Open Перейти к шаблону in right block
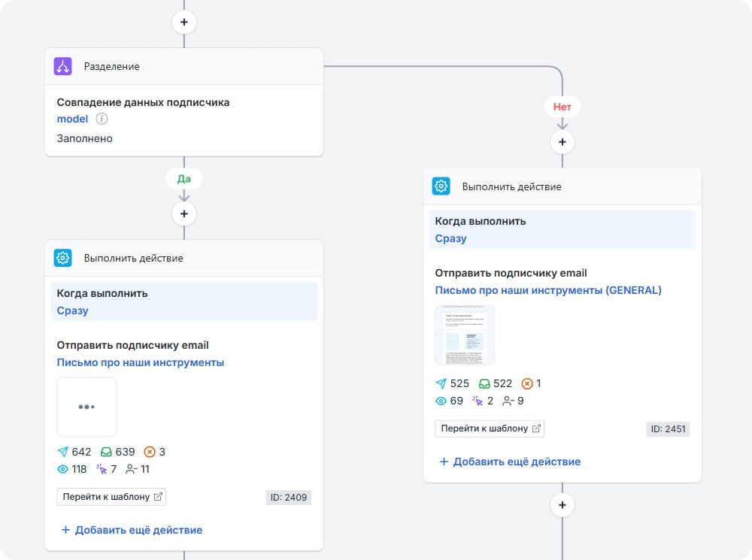The width and height of the screenshot is (752, 560). (x=490, y=428)
